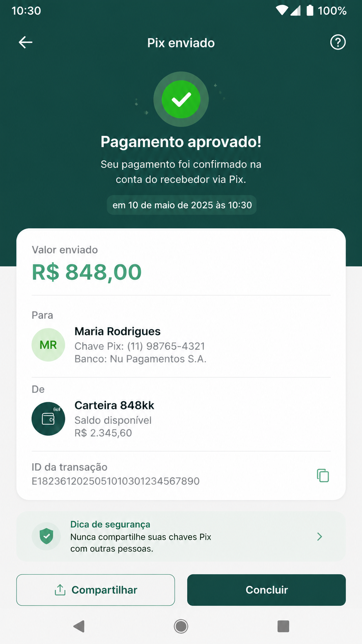Tap Android back navigation triangle
The width and height of the screenshot is (362, 644).
[79, 626]
